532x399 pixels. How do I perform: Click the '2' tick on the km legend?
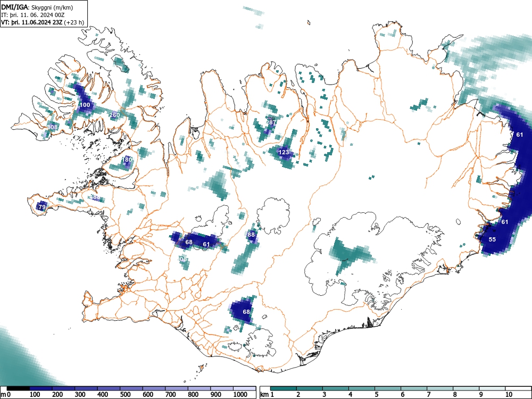coord(298,395)
